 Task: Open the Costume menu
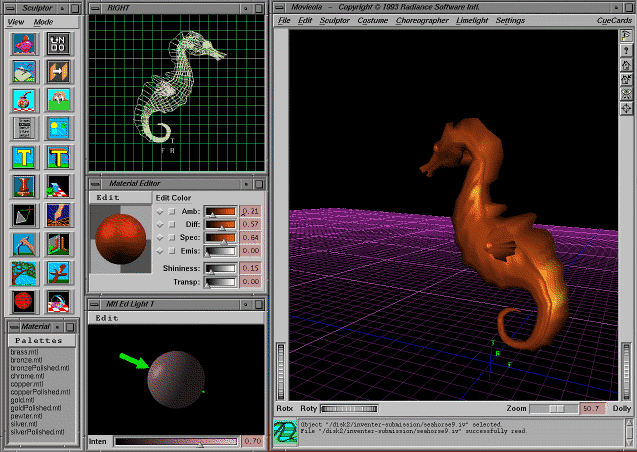(373, 20)
